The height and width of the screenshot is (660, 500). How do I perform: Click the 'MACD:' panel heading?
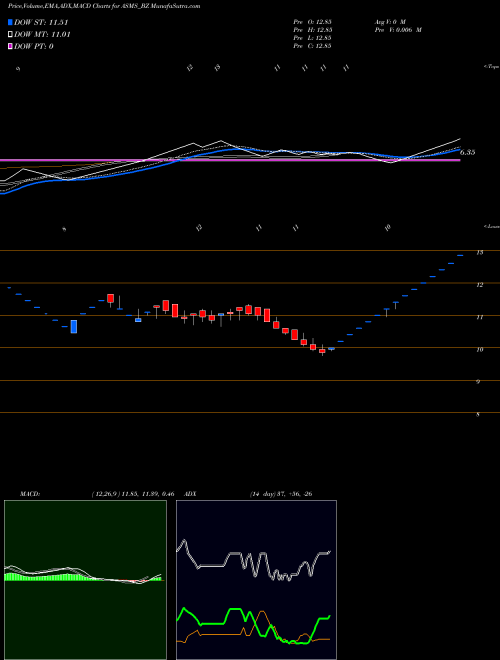click(x=30, y=494)
